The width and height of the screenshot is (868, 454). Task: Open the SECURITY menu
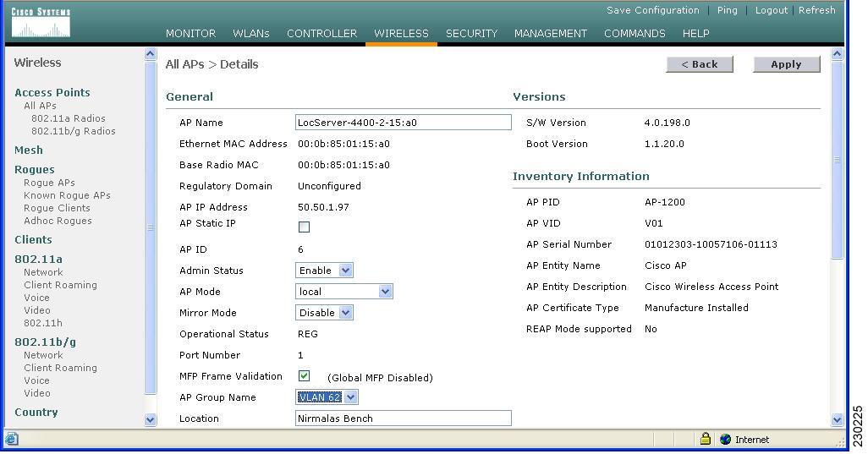[x=471, y=34]
